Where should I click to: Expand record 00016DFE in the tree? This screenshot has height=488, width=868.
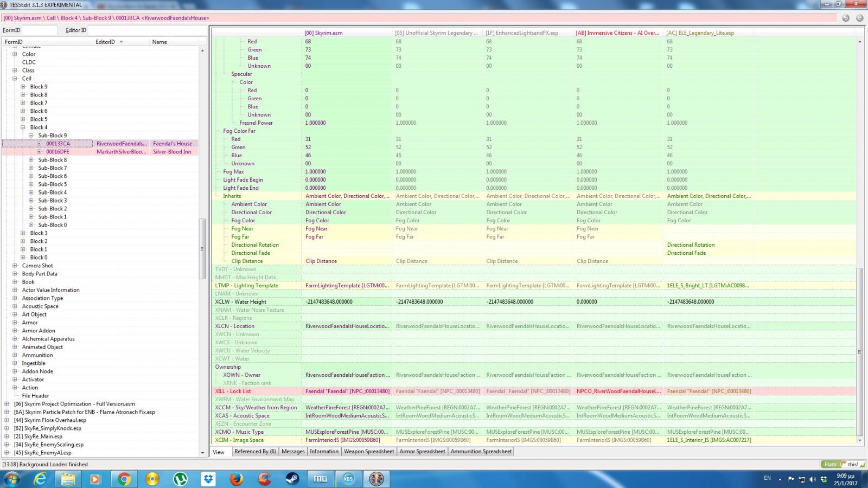point(39,152)
